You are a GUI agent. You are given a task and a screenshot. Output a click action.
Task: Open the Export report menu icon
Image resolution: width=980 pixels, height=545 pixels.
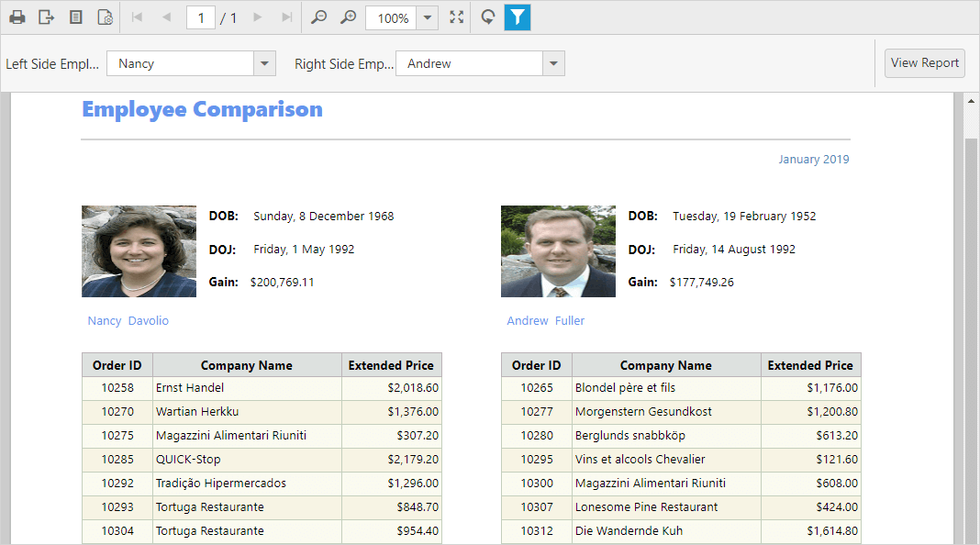(x=46, y=17)
